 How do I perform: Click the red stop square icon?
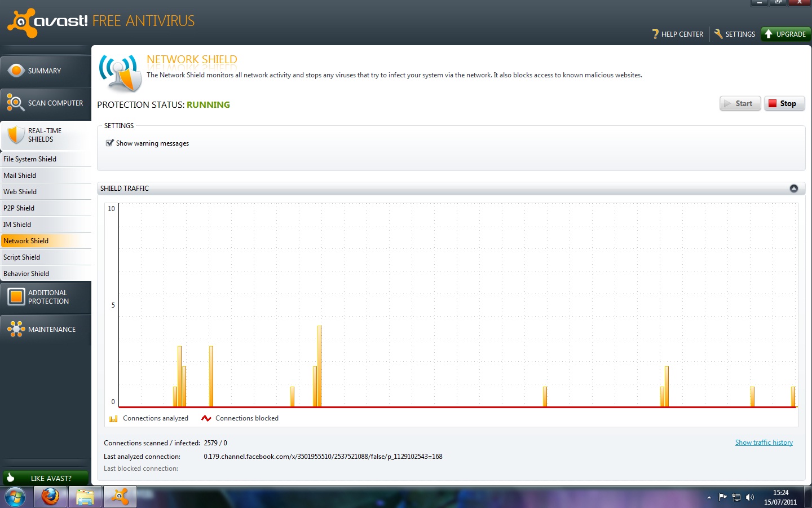click(773, 103)
